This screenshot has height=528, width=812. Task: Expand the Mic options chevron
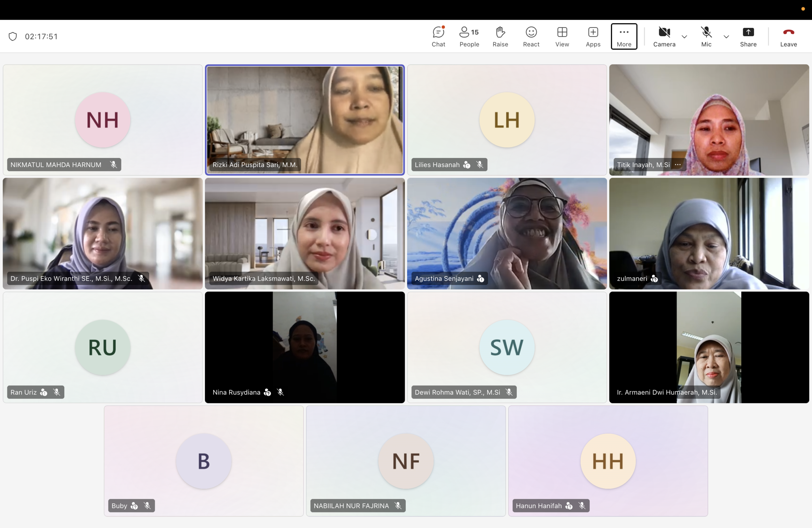point(726,37)
